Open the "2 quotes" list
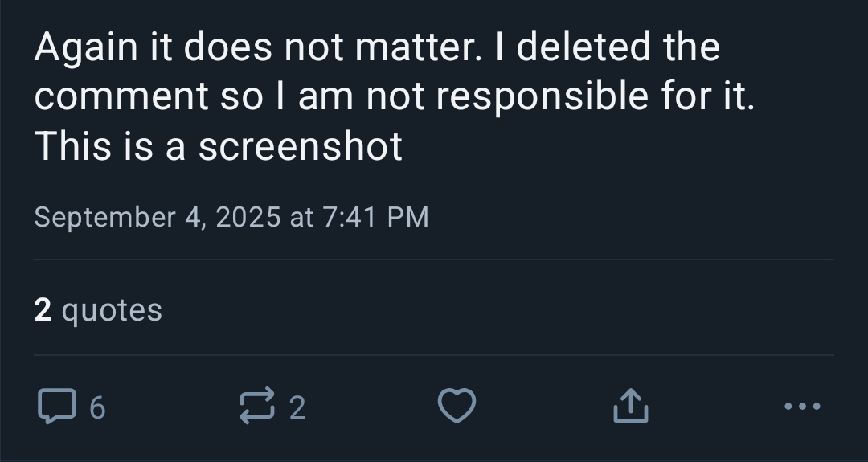The image size is (868, 462). click(x=98, y=310)
